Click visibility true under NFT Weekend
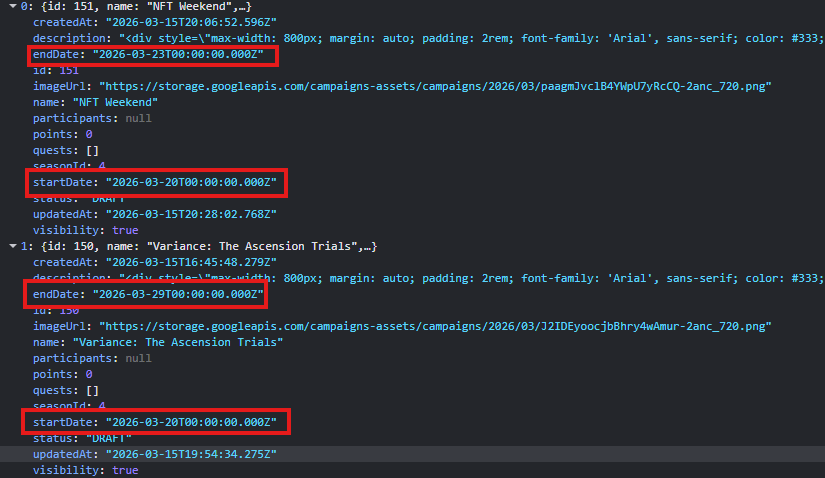This screenshot has height=478, width=825. click(x=125, y=230)
